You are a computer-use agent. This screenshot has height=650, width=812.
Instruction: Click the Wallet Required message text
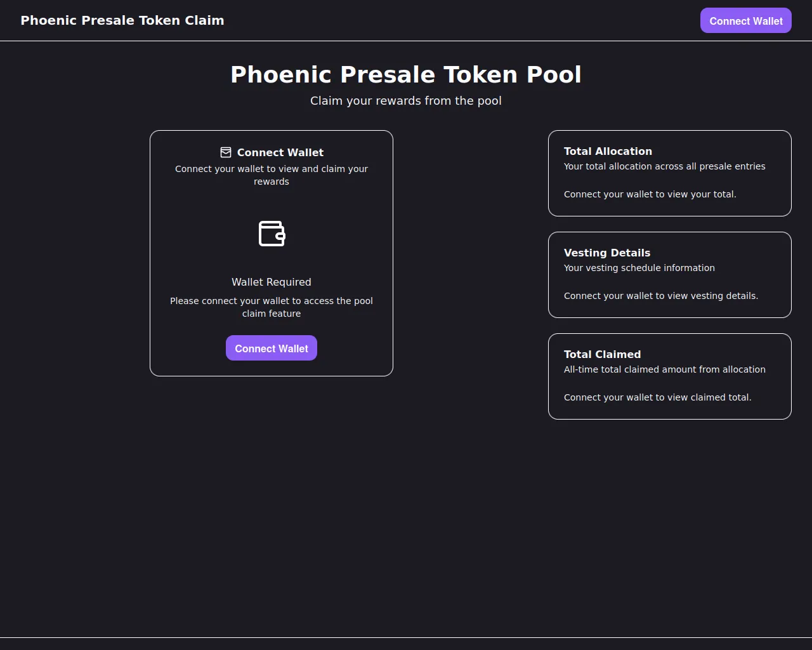pyautogui.click(x=272, y=282)
